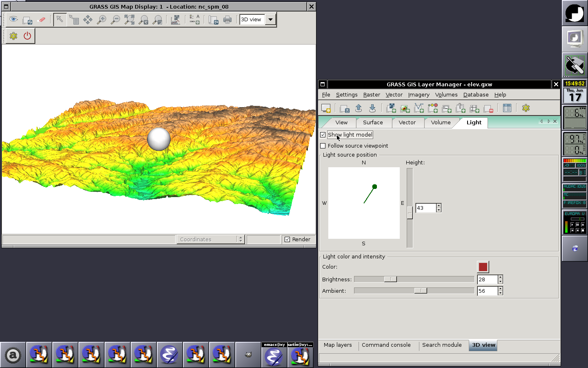Viewport: 588px width, 368px height.
Task: Select the Zoom out tool
Action: [x=116, y=20]
